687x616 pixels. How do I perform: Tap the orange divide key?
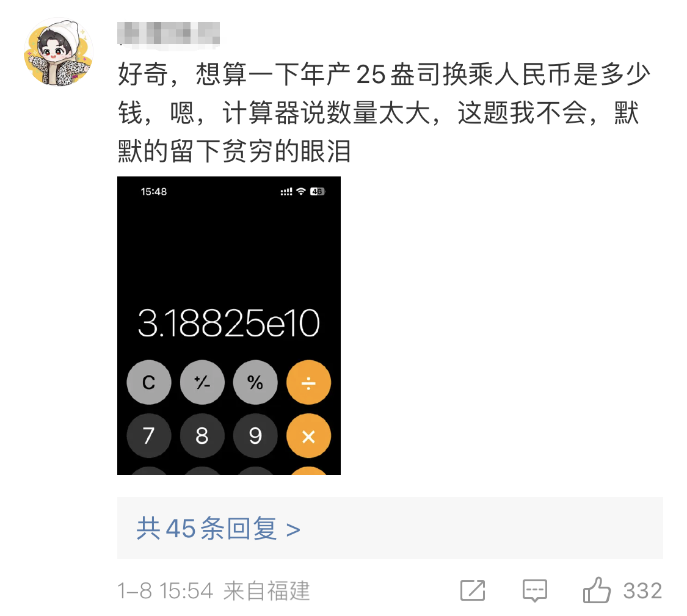(308, 382)
